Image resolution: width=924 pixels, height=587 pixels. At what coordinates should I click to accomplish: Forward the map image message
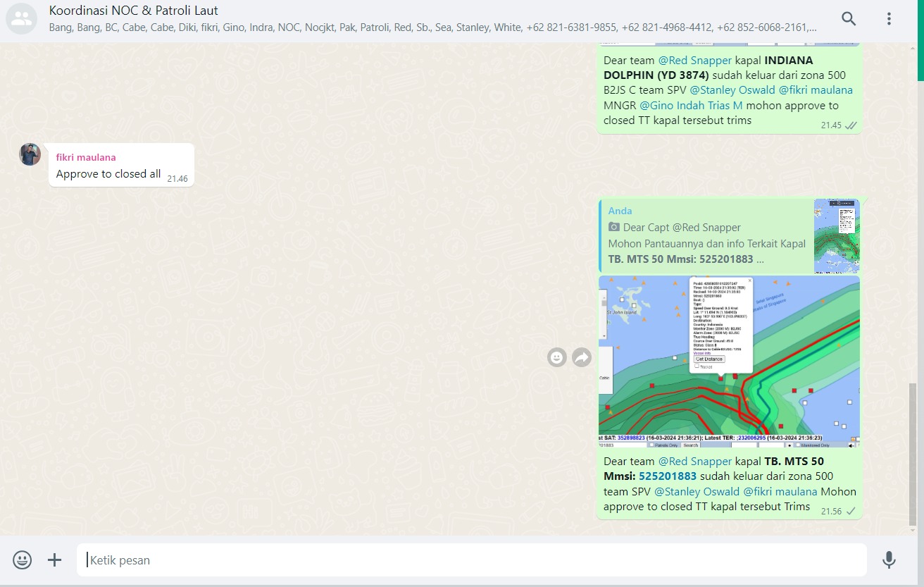582,358
